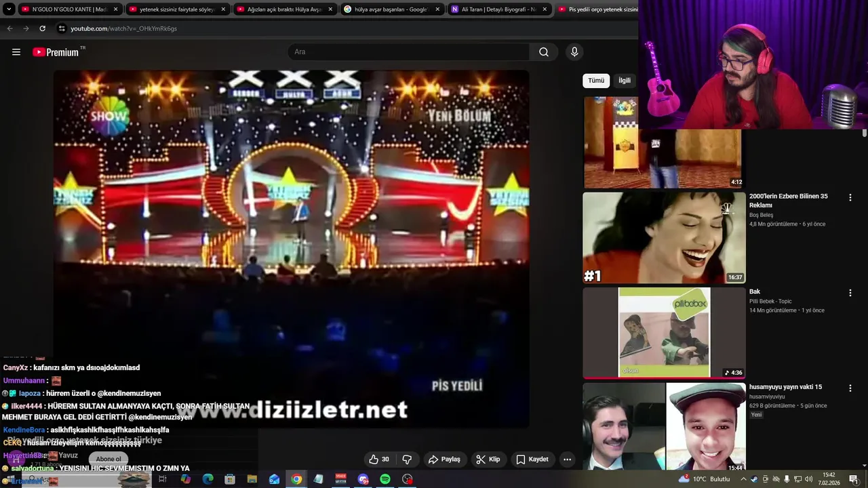Open video title 2000'lerin Ezbere Bilinen 35 Reklamı
Screen dimensions: 868x488
pyautogui.click(x=789, y=201)
